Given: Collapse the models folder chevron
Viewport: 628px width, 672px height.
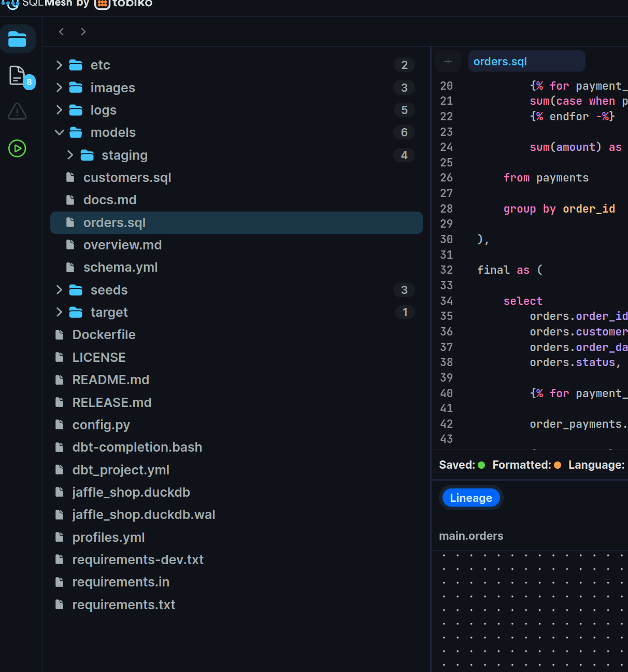Looking at the screenshot, I should 59,133.
